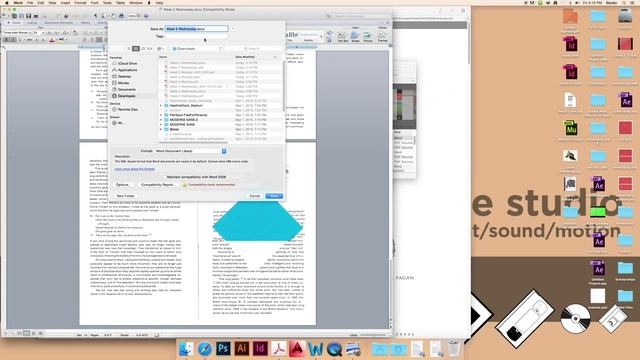Open the Edit menu
The image size is (640, 360).
[x=41, y=2]
